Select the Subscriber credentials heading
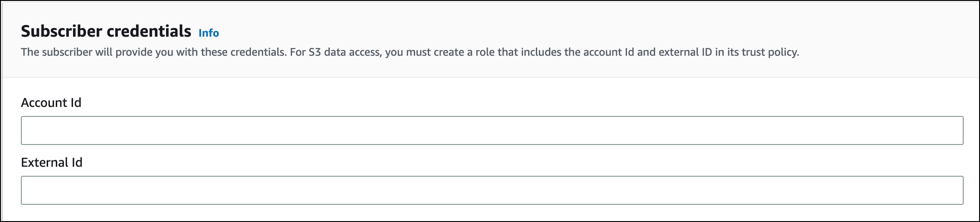Screen dimensions: 980x222 click(x=106, y=31)
